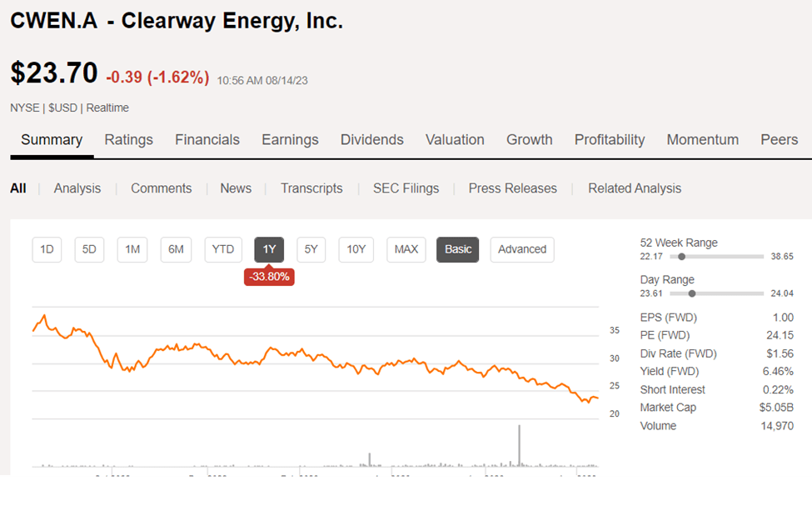Click the large volume spike bar
The image size is (812, 506).
[519, 445]
